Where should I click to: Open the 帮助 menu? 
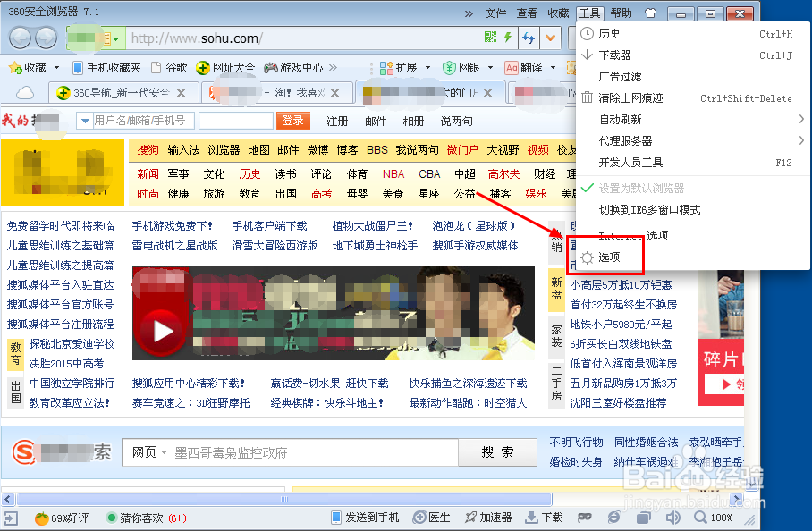click(x=621, y=13)
